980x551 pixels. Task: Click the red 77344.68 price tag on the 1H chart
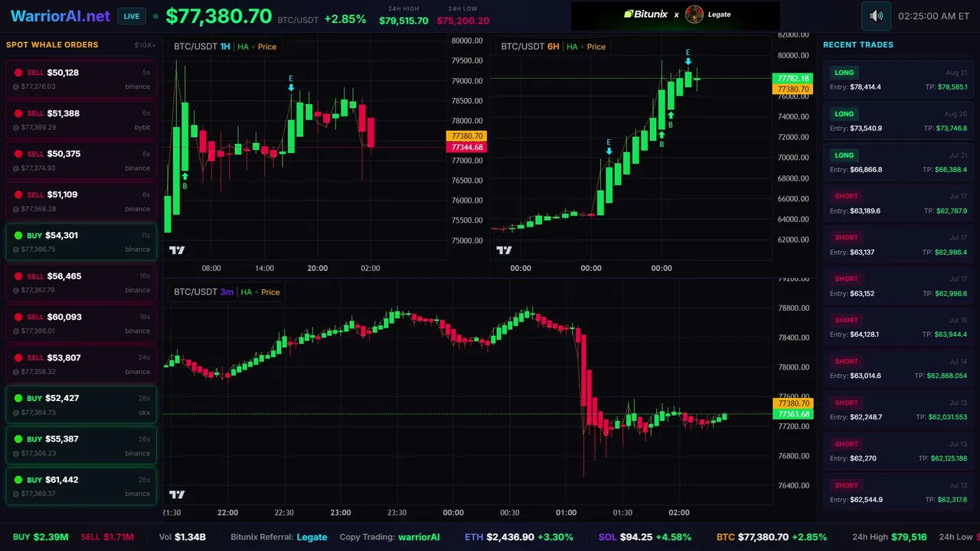point(465,148)
